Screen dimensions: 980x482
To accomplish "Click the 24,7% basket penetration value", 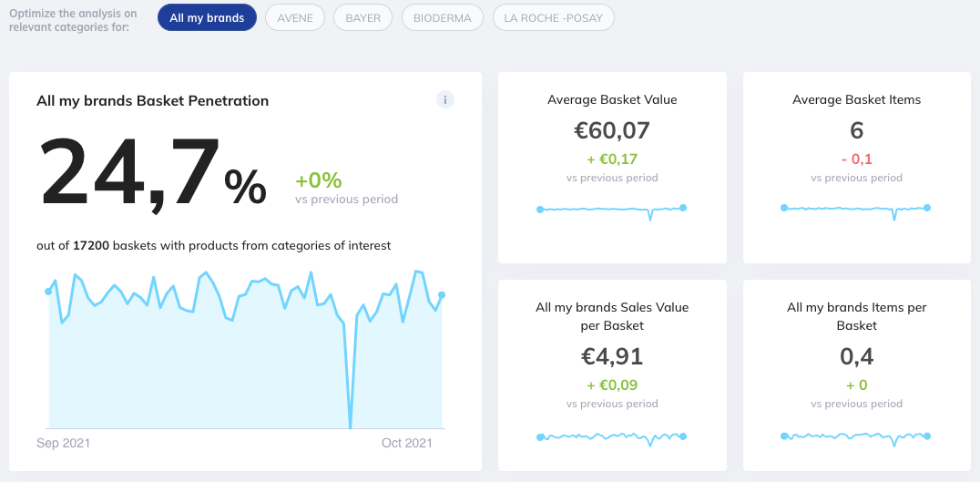I will [152, 173].
